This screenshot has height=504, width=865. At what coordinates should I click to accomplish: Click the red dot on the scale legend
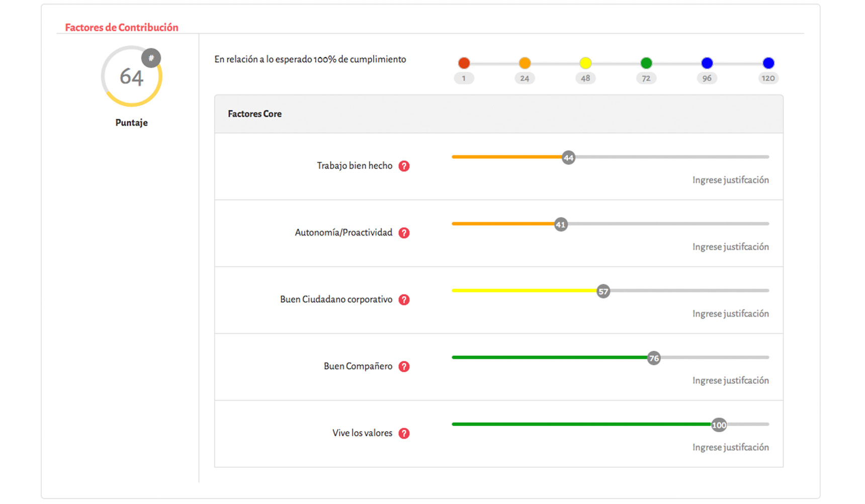pos(464,63)
